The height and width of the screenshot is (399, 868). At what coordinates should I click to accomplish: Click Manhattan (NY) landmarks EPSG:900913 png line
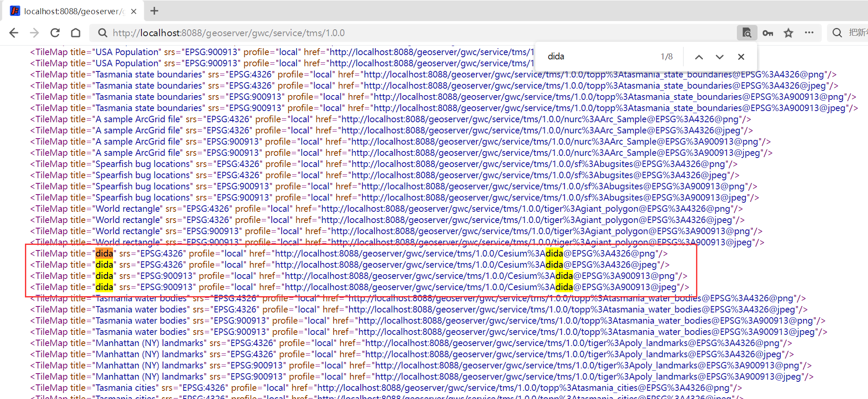pos(421,365)
